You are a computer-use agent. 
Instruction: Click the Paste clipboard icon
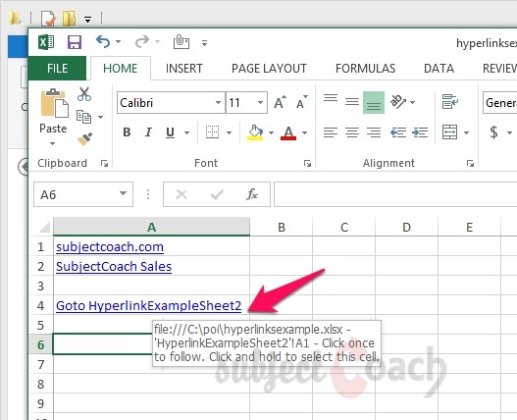54,103
